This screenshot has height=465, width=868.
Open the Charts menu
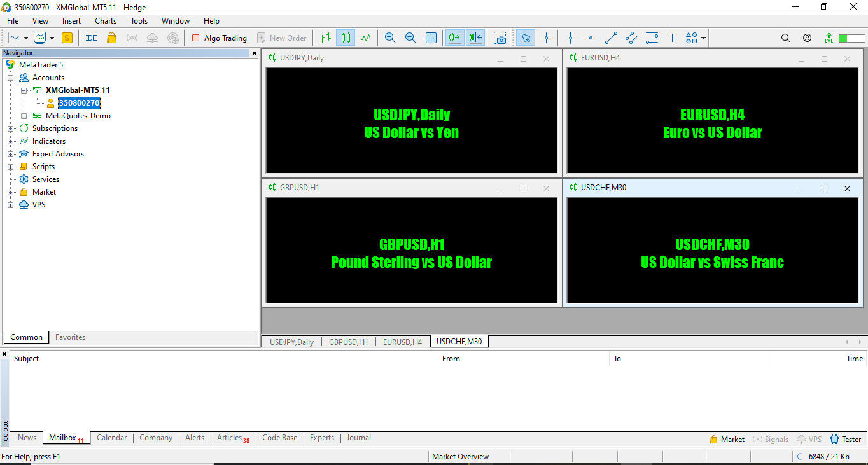tap(106, 21)
